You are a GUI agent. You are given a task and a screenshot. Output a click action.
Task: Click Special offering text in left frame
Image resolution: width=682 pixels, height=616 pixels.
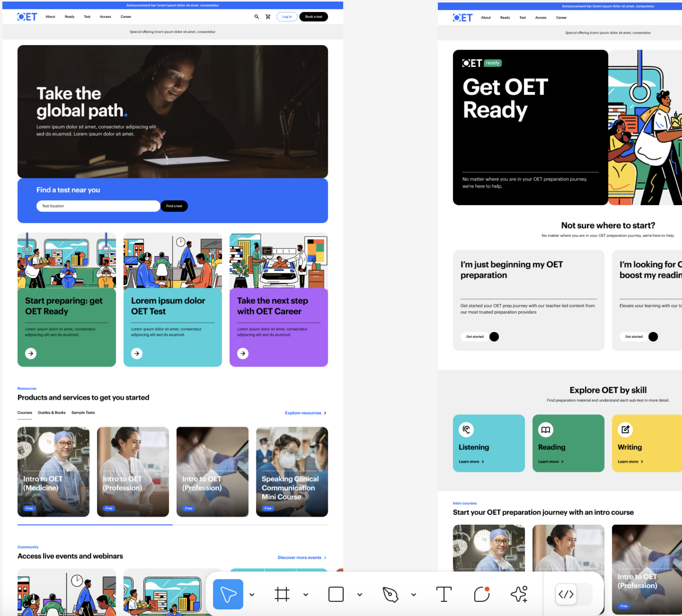[173, 32]
